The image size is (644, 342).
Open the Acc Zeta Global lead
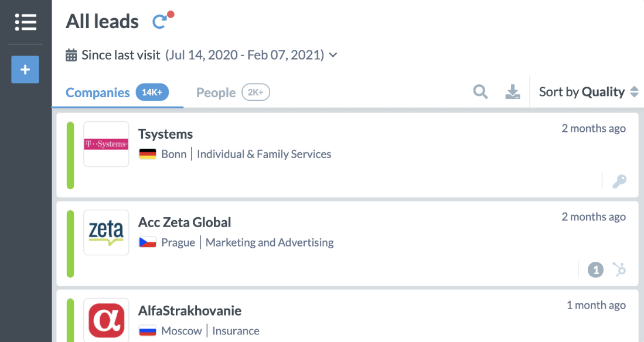tap(185, 223)
